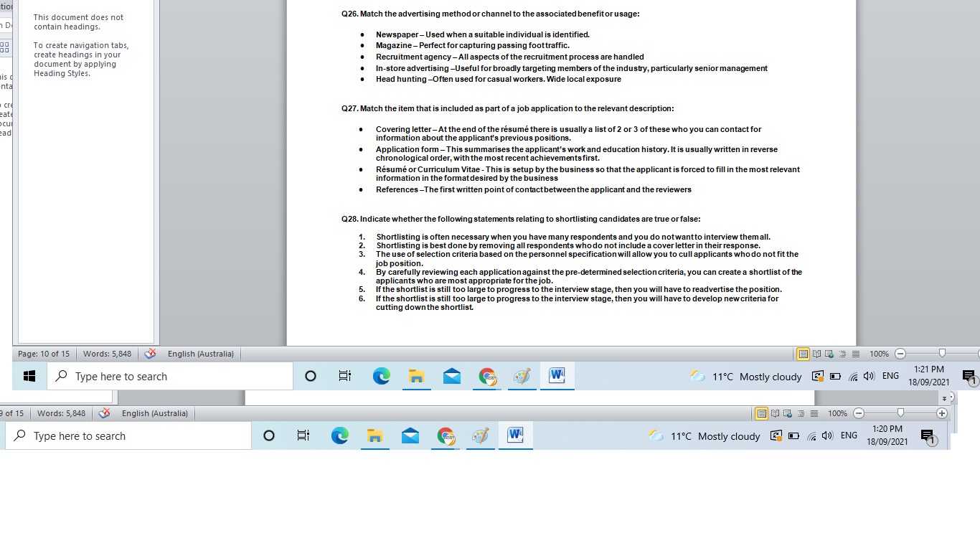Open the Start menu
Viewport: 980px width, 551px height.
[29, 375]
